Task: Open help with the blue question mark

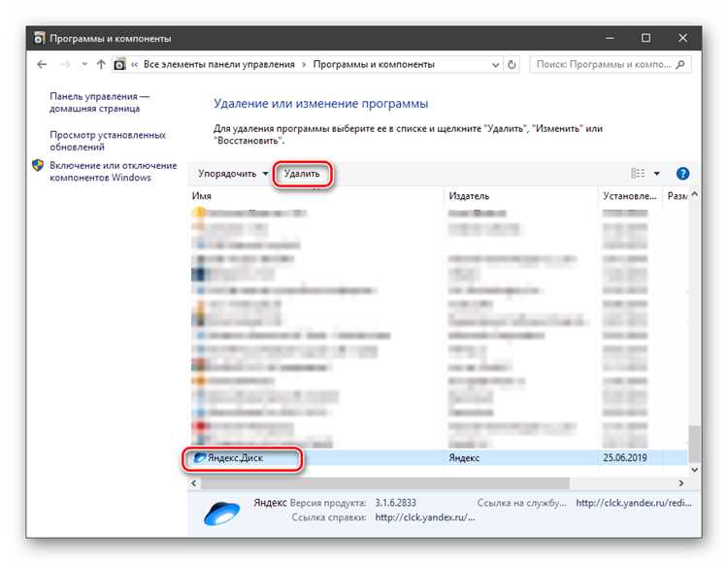Action: [682, 174]
